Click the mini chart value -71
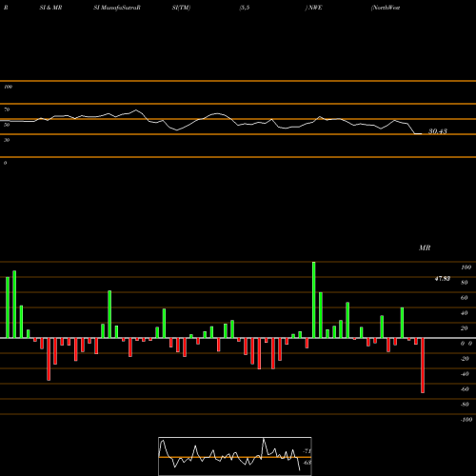 (307, 451)
